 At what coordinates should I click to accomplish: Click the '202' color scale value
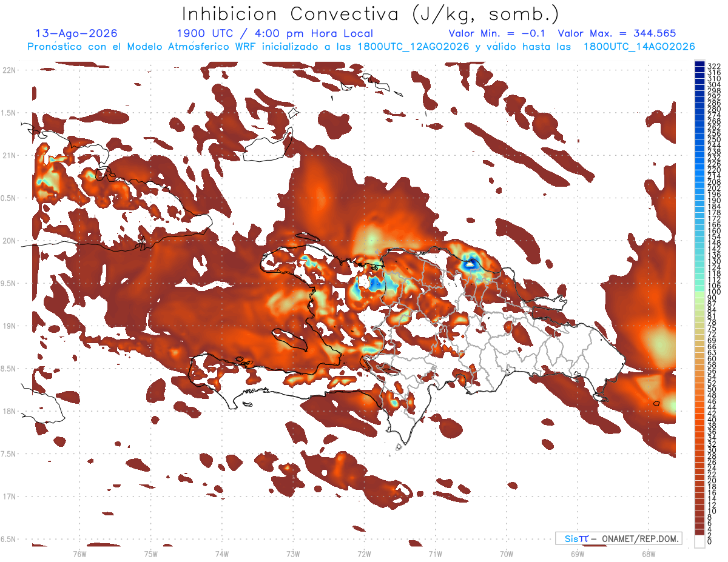click(x=713, y=188)
